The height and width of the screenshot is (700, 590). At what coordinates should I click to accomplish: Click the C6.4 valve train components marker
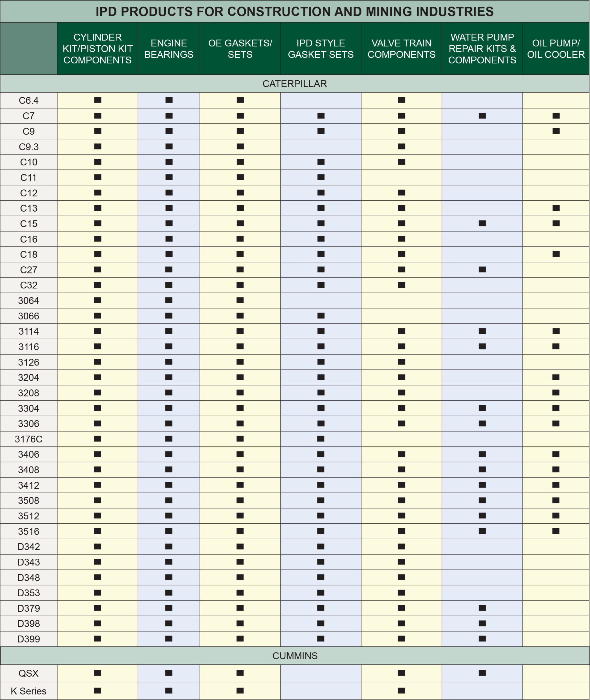(x=401, y=100)
